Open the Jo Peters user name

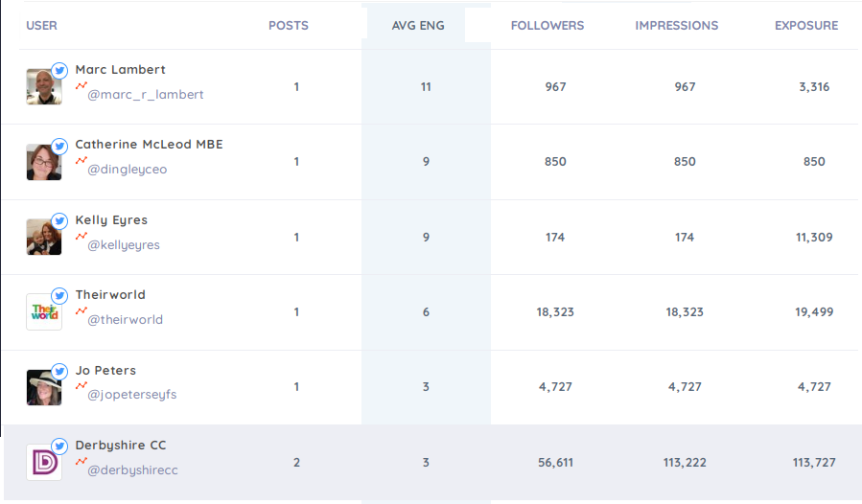click(x=105, y=371)
